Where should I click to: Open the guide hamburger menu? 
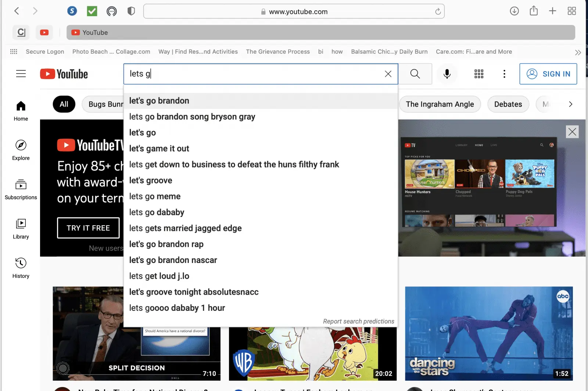pos(21,74)
